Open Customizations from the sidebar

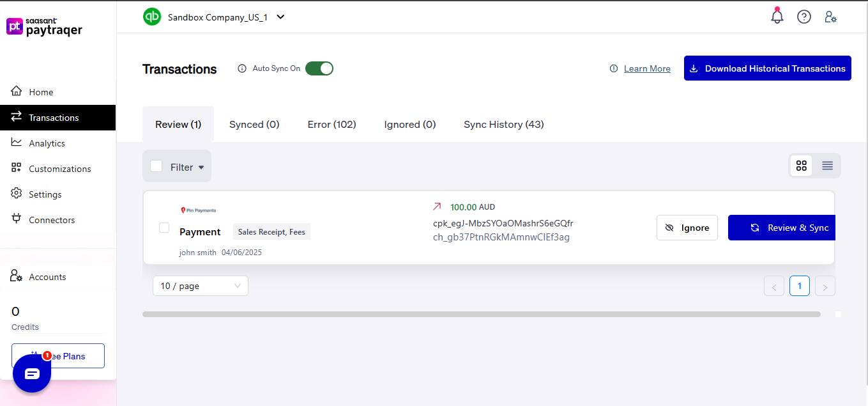click(x=58, y=169)
